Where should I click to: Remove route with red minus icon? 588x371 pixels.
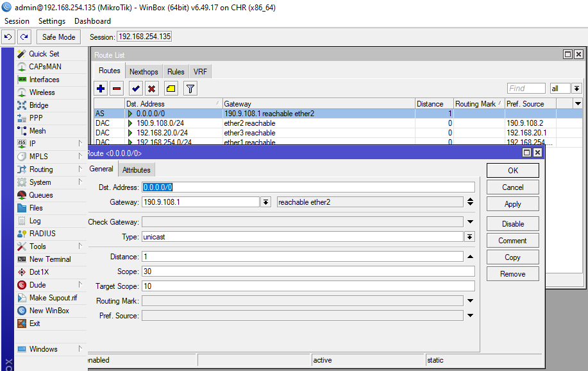pos(117,89)
